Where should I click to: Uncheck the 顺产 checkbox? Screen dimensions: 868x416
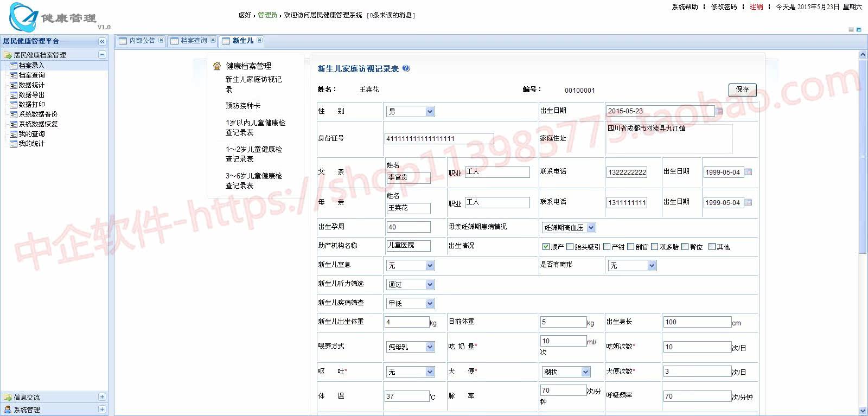546,247
